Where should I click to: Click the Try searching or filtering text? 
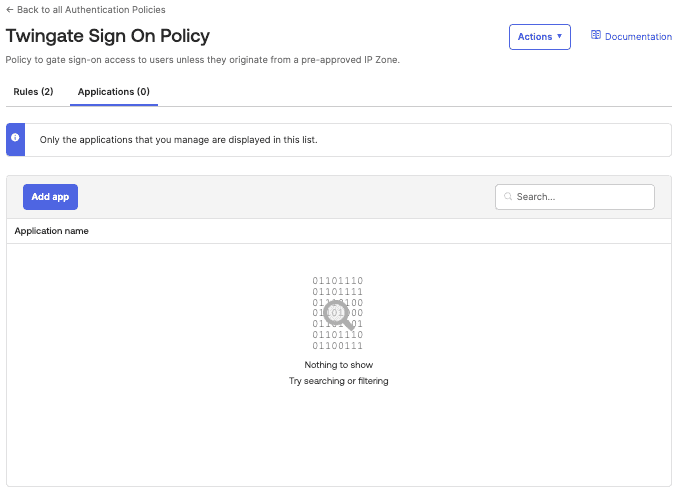pos(338,381)
